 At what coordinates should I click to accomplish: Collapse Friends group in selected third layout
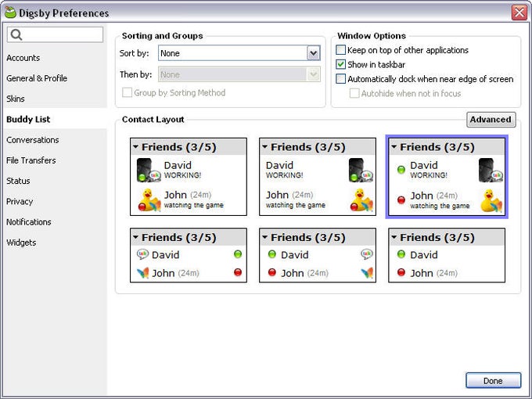tap(394, 147)
